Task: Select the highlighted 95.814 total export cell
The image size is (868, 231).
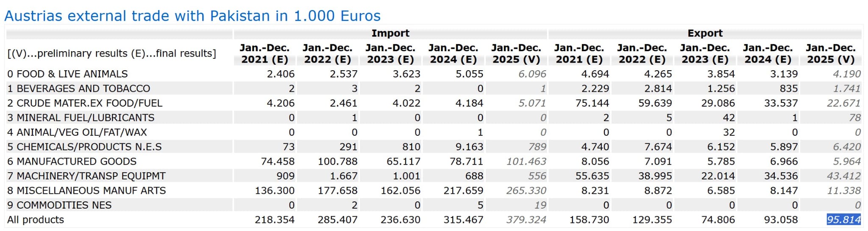Action: (x=843, y=220)
